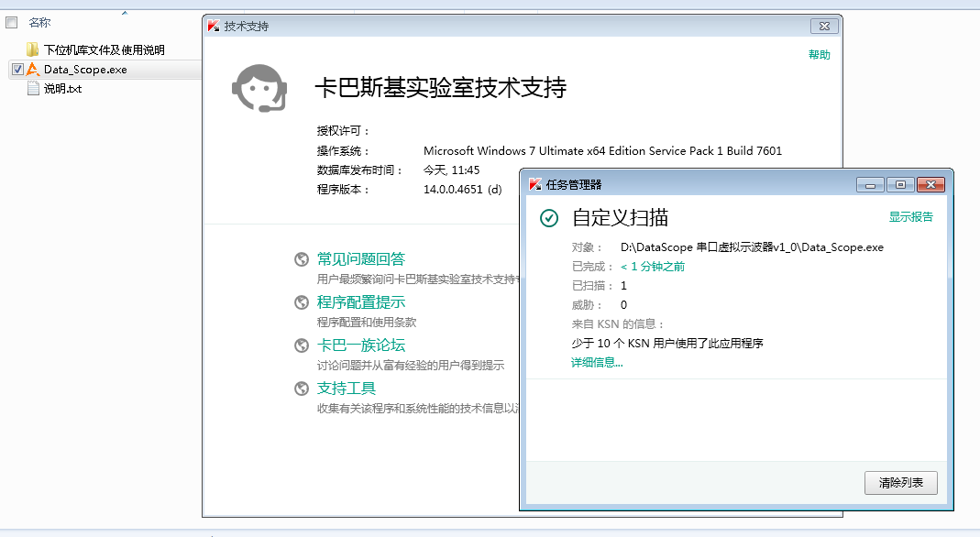980x537 pixels.
Task: Click the green checkmark icon next to 自定义扫描
Action: coord(549,218)
